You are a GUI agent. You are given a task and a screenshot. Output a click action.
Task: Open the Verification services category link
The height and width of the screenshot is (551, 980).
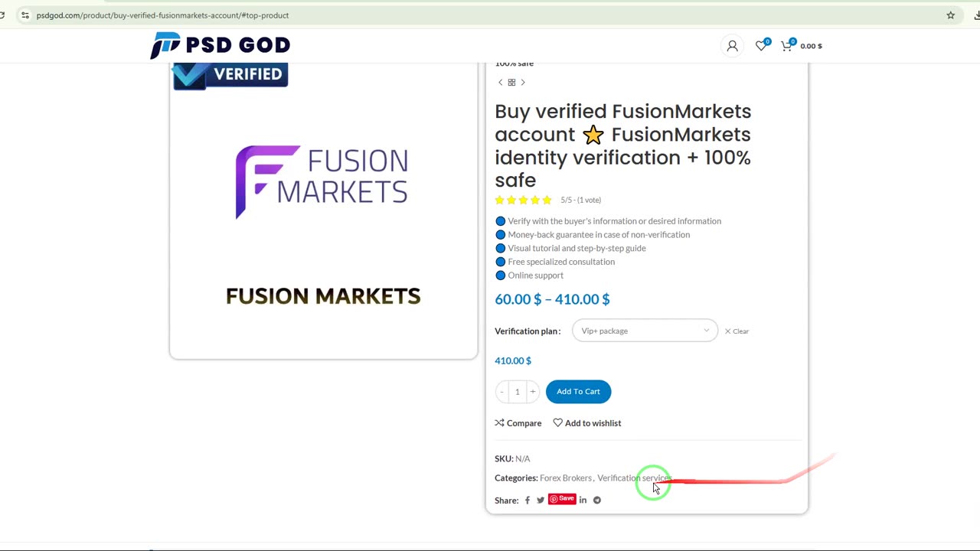[x=634, y=478]
